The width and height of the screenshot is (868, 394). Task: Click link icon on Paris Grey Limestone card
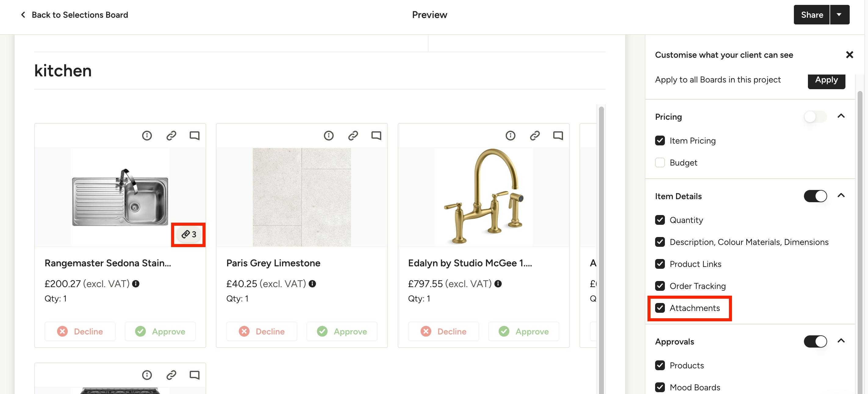coord(353,136)
